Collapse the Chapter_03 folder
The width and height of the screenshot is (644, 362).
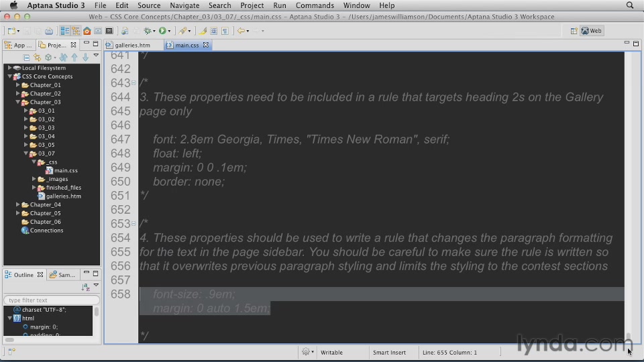(17, 102)
